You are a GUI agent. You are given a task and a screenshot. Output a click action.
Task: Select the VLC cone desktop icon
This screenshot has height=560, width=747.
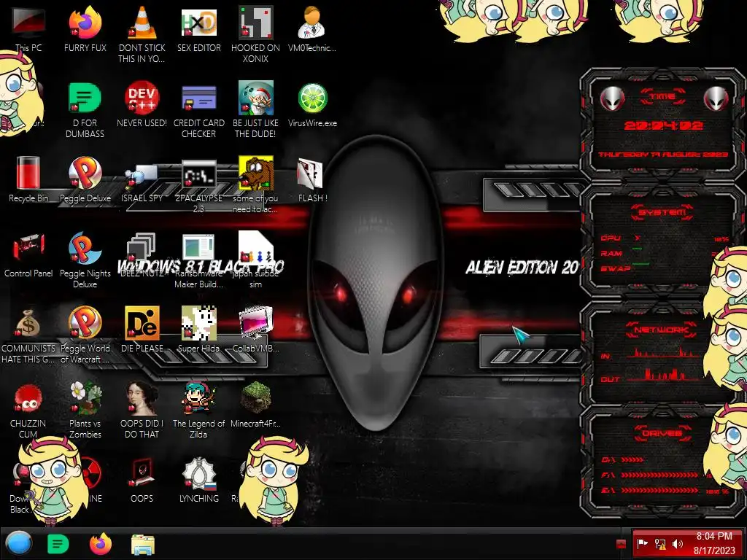point(142,23)
